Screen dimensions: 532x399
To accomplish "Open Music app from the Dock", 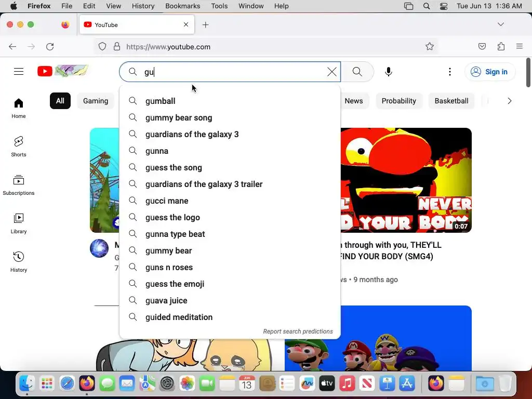I will pos(347,384).
